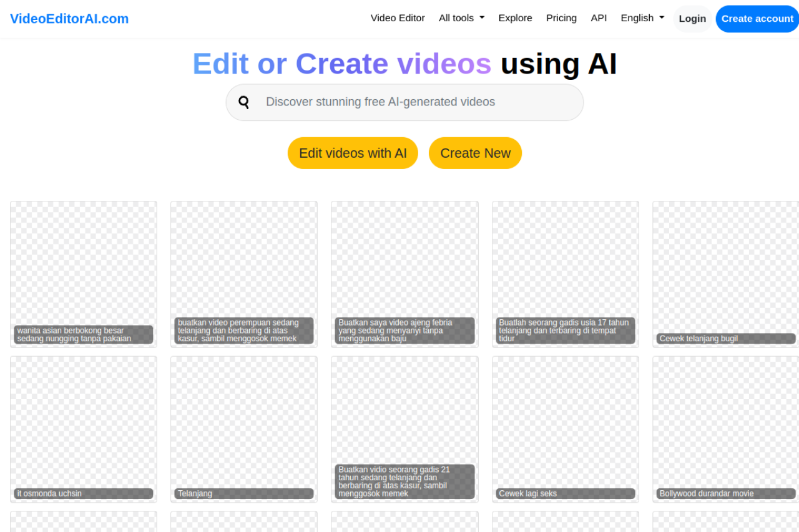Viewport: 799px width, 532px height.
Task: Go to the Video Editor page
Action: coord(398,18)
